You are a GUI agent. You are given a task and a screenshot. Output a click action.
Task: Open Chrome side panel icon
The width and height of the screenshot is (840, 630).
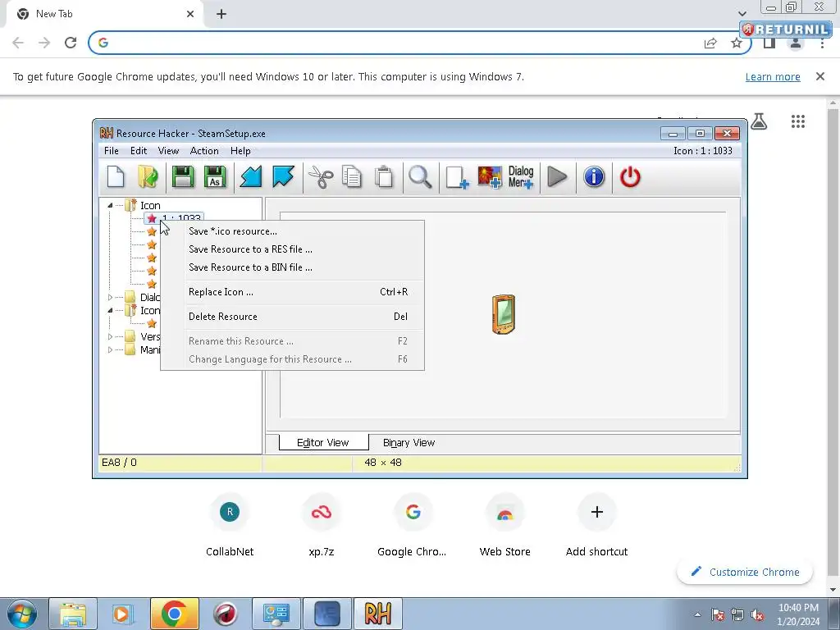pyautogui.click(x=769, y=43)
